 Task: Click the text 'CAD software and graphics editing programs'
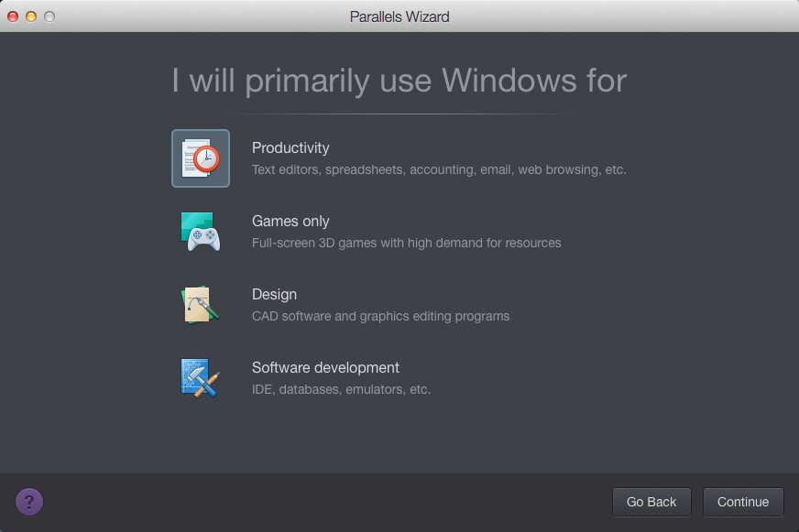(x=380, y=316)
